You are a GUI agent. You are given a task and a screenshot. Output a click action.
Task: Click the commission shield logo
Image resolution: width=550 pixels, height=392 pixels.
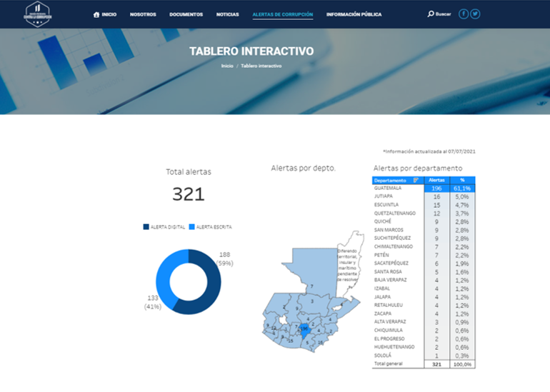click(x=37, y=14)
